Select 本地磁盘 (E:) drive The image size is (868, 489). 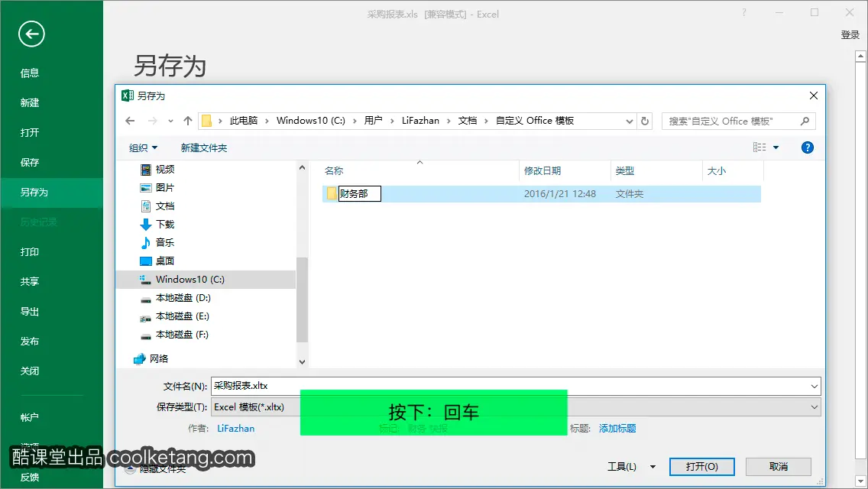click(175, 316)
